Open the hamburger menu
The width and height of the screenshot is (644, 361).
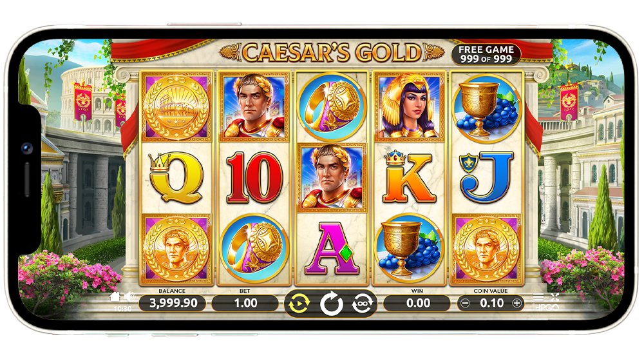point(538,297)
